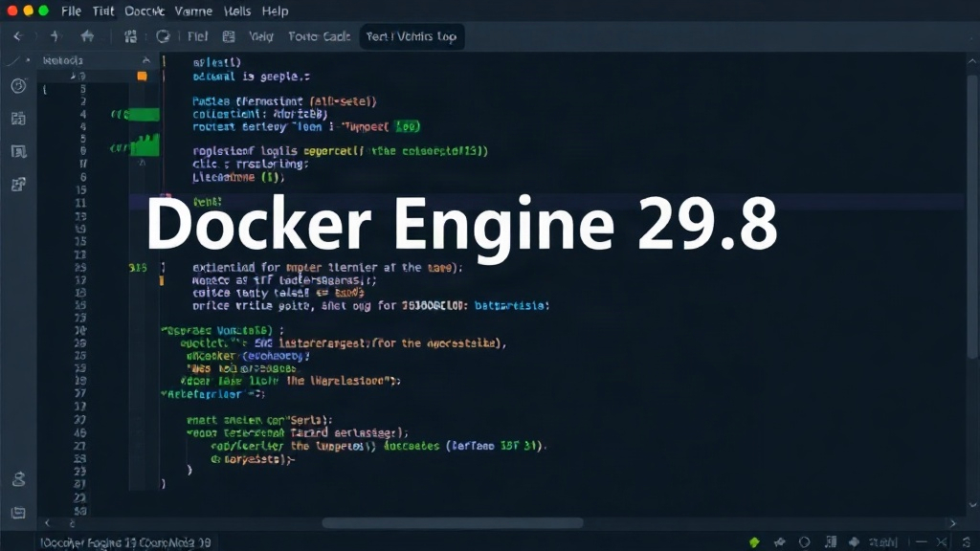This screenshot has height=551, width=980.
Task: Click the vertical scrollbar thumb
Action: 972,216
